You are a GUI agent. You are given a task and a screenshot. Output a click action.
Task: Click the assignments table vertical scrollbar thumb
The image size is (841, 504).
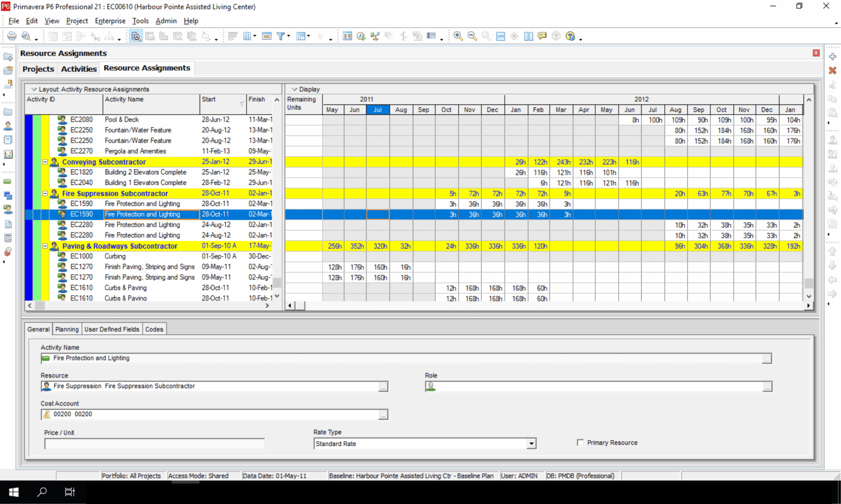click(x=277, y=283)
